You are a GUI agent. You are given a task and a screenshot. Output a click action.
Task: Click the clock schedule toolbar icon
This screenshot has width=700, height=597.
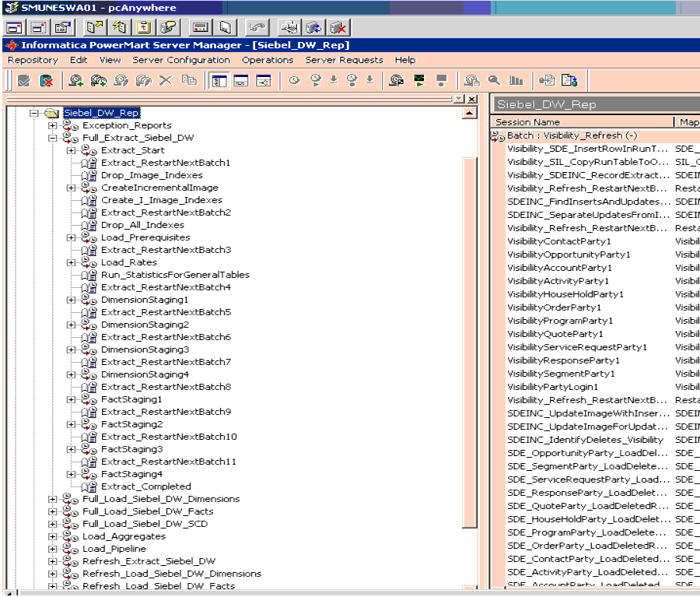294,80
